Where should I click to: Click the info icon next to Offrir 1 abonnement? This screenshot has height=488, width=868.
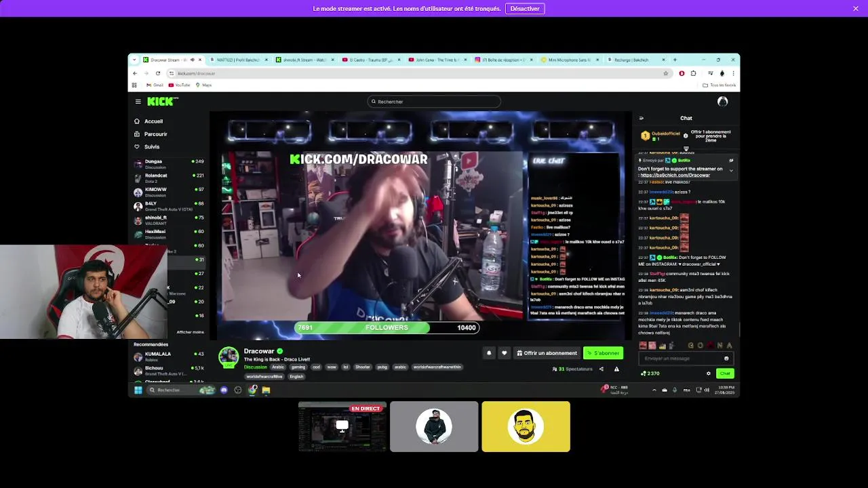pyautogui.click(x=686, y=136)
